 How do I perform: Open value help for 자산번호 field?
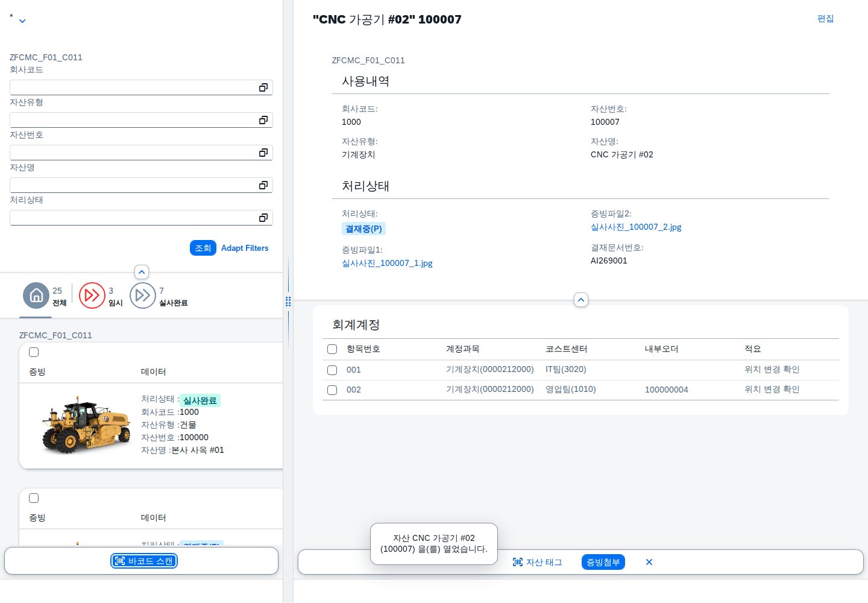point(263,153)
